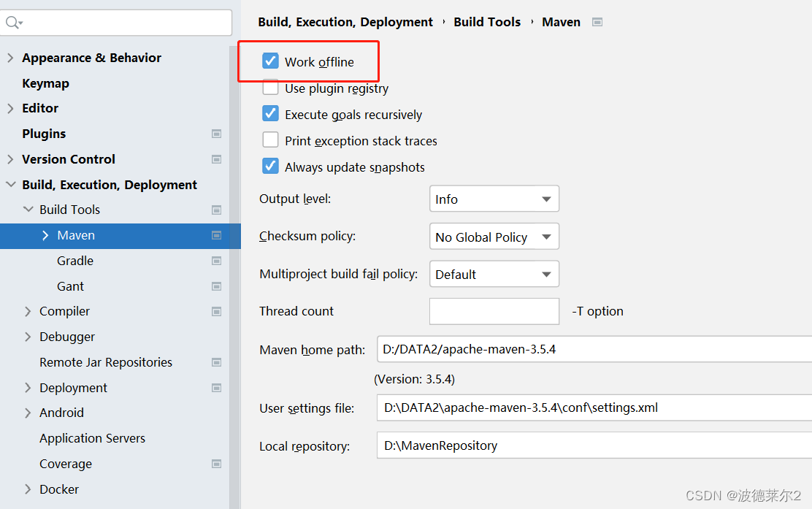The width and height of the screenshot is (812, 509).
Task: Click the indicator icon next to Plugins
Action: point(217,134)
